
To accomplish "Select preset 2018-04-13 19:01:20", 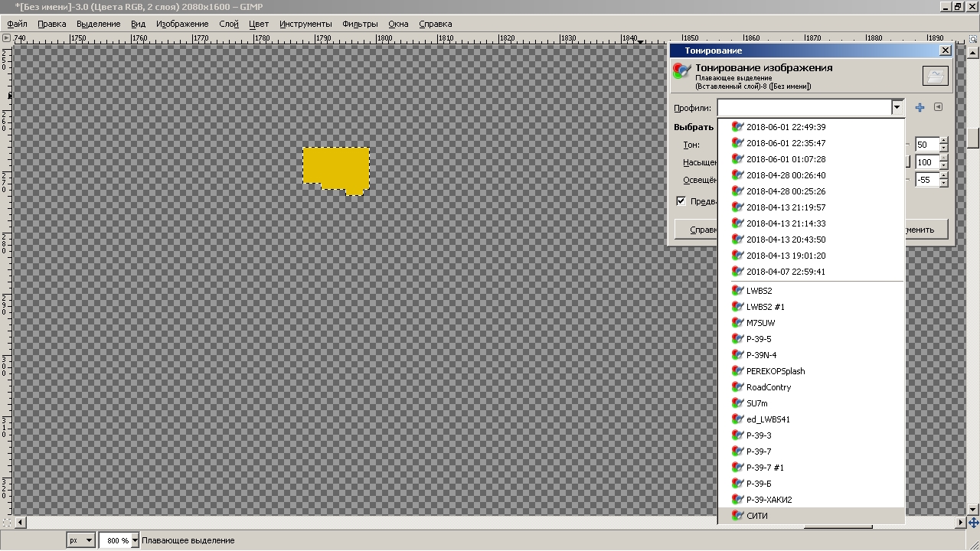I will [x=812, y=256].
